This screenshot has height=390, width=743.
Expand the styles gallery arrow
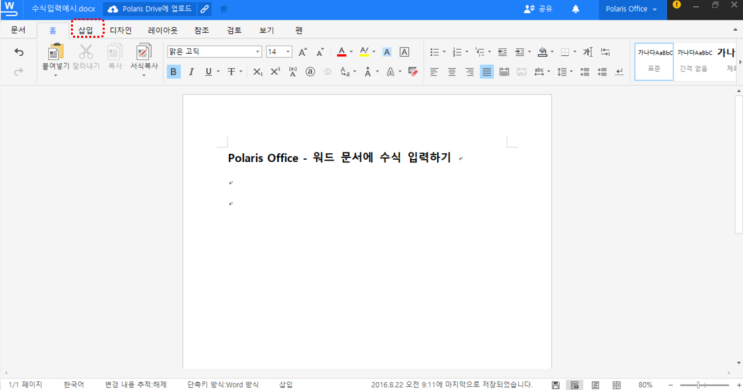point(740,62)
